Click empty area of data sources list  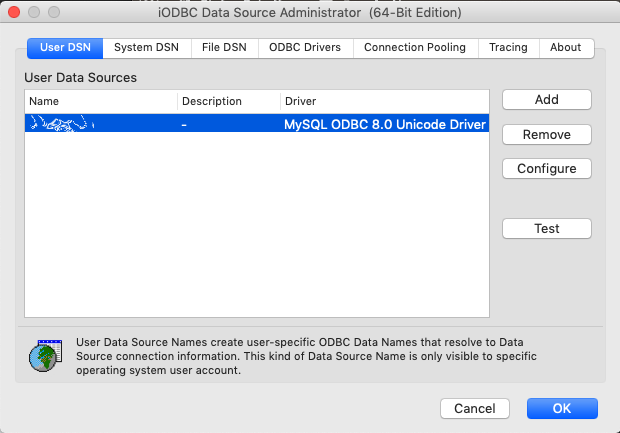pos(257,224)
